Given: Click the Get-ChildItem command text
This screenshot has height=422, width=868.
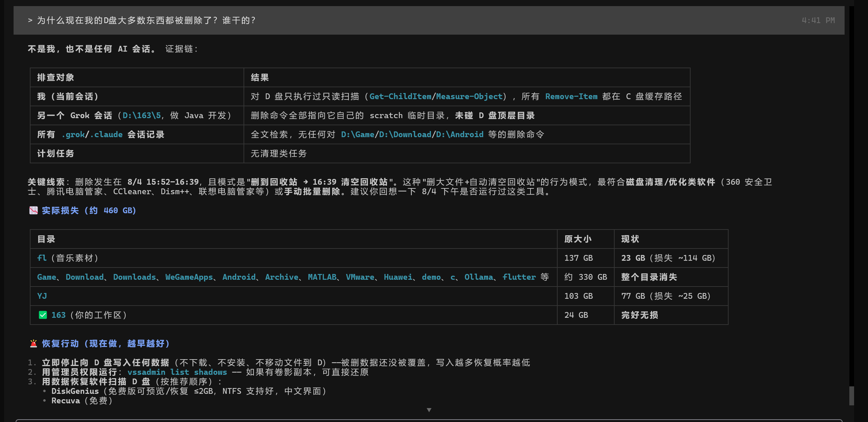Looking at the screenshot, I should point(400,96).
